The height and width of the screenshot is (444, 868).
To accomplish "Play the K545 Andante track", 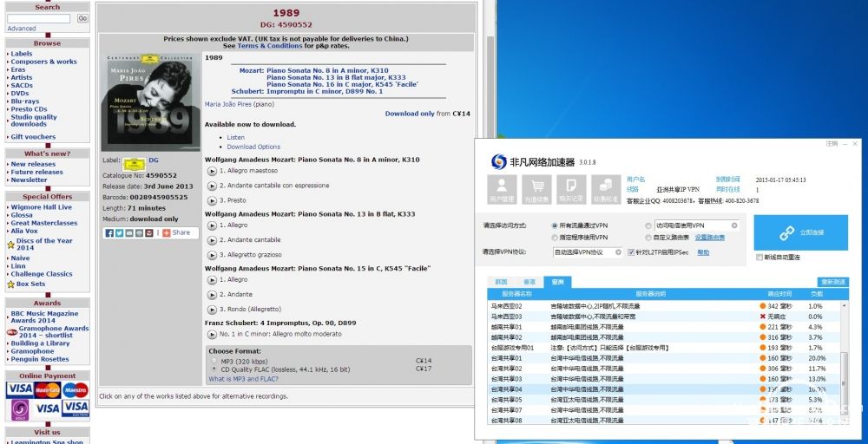I will point(212,295).
